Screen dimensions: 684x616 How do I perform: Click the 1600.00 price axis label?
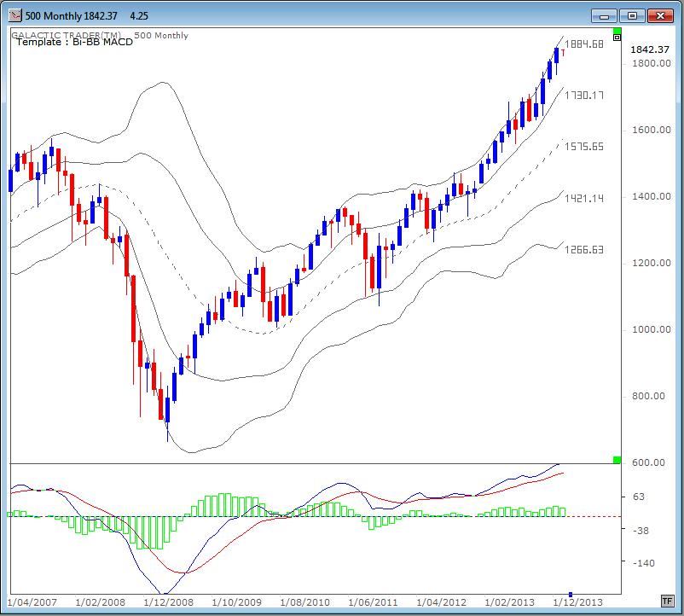pyautogui.click(x=652, y=130)
